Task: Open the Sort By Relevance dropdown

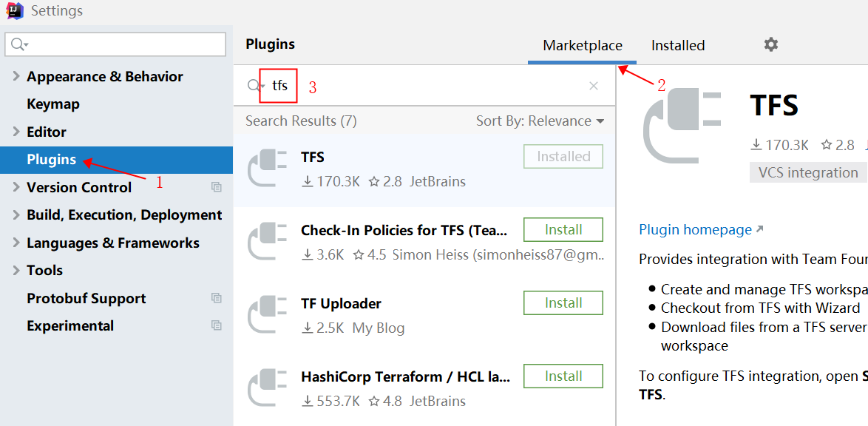Action: (540, 121)
